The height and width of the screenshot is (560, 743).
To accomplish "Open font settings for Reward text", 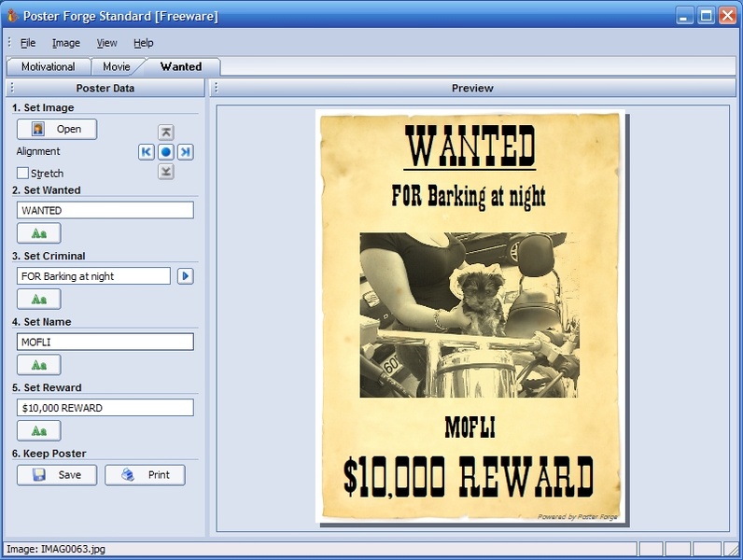I will point(39,431).
